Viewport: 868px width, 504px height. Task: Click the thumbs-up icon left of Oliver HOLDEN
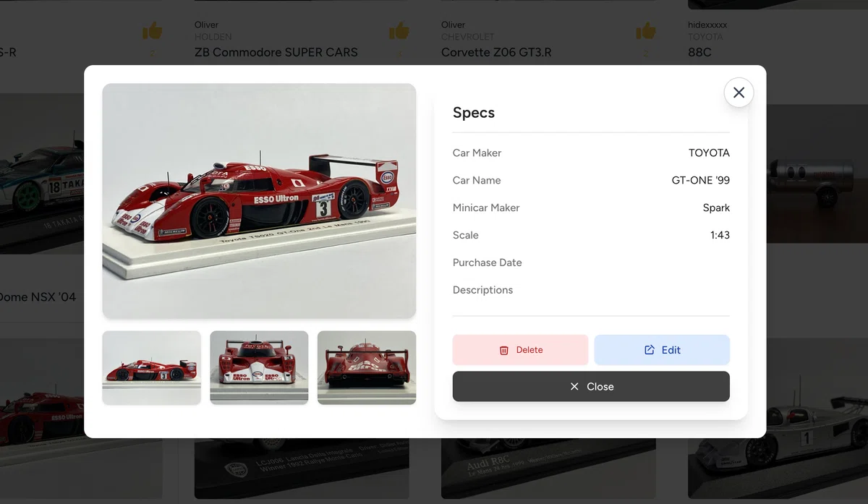pyautogui.click(x=152, y=31)
